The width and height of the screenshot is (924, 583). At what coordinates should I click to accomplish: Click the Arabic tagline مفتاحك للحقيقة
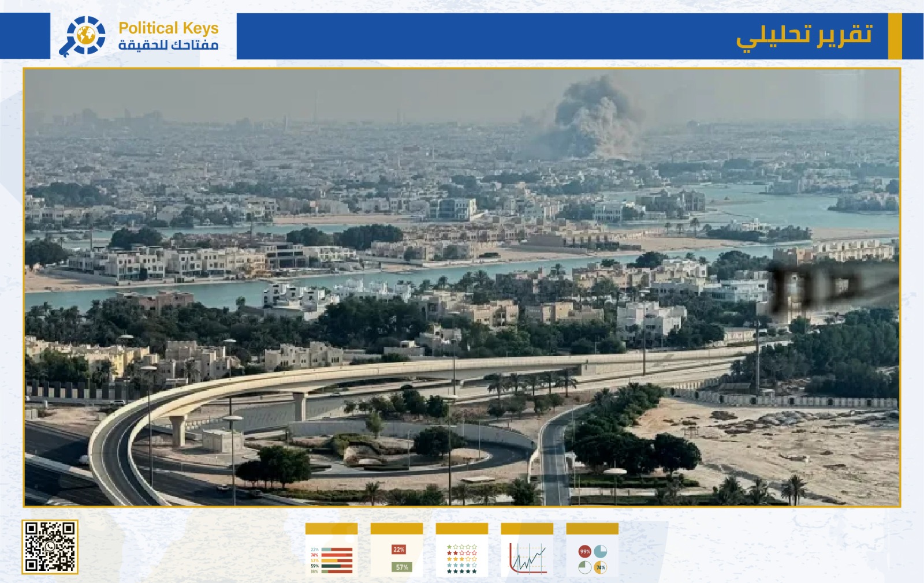tap(168, 45)
